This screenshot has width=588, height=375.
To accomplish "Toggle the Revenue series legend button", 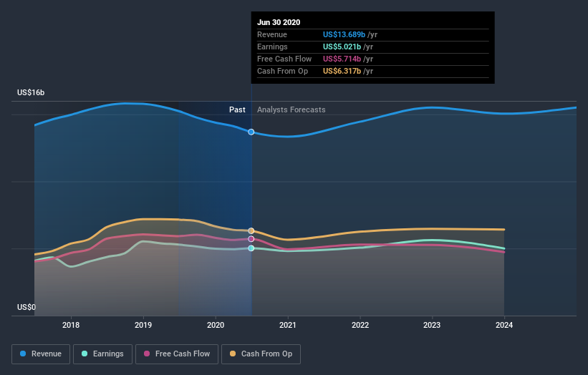I will pyautogui.click(x=41, y=354).
